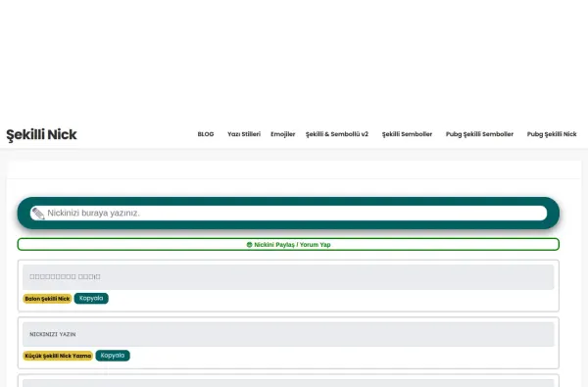Go to Pubg Şekilli Semboller page

click(479, 134)
